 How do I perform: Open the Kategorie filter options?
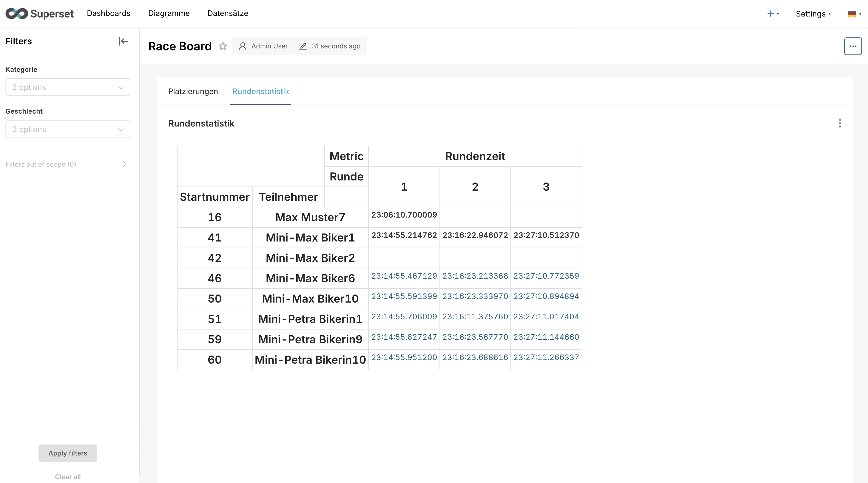click(x=67, y=87)
